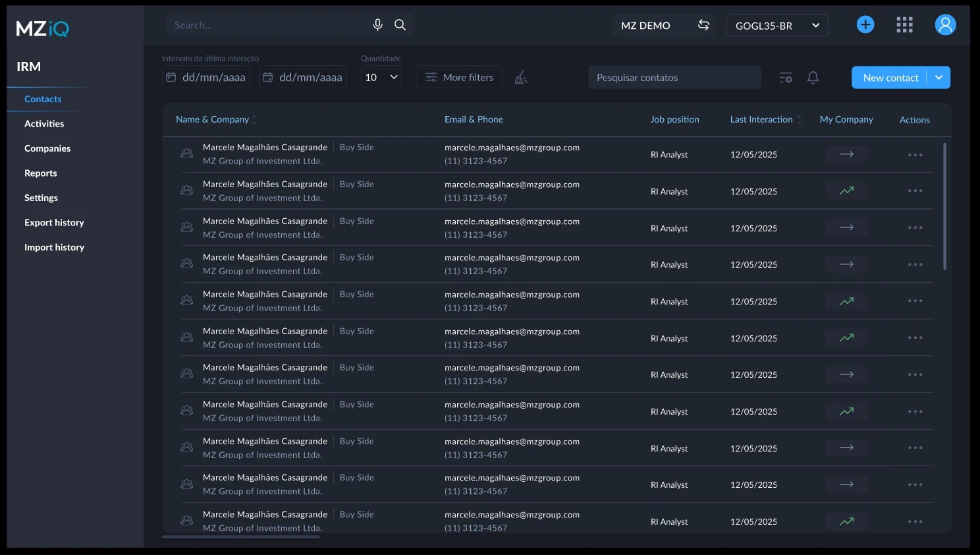Click the Actions column header
Viewport: 980px width, 555px height.
click(x=915, y=120)
